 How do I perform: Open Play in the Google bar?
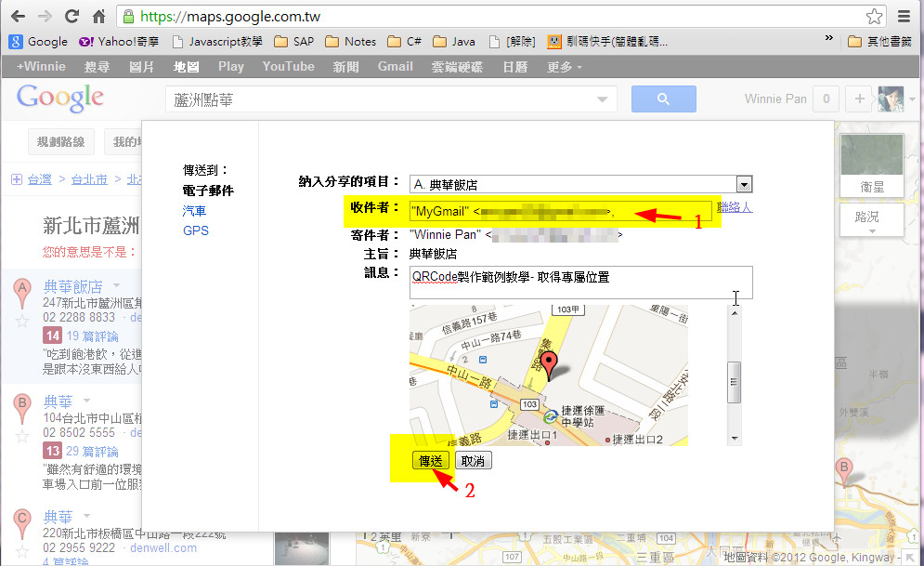[x=231, y=67]
